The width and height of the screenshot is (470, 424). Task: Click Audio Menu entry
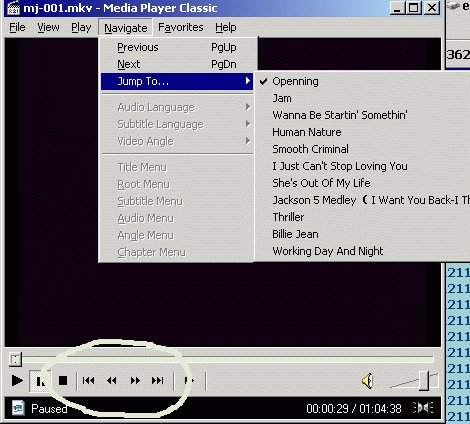pos(177,218)
